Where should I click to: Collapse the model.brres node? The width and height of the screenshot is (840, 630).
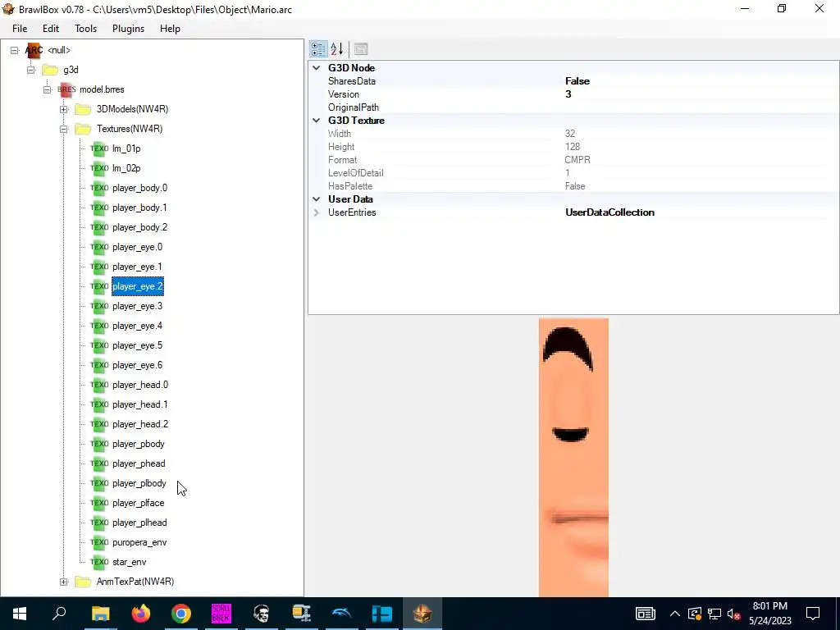47,89
